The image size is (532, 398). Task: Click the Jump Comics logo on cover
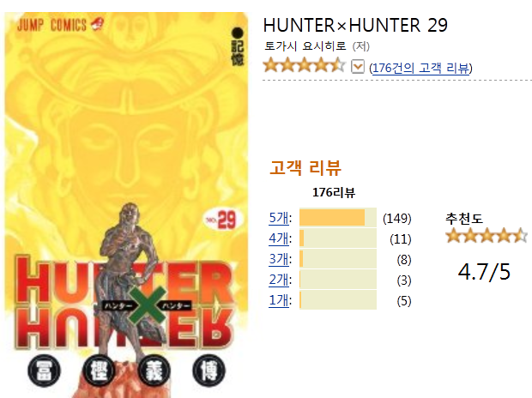[60, 25]
